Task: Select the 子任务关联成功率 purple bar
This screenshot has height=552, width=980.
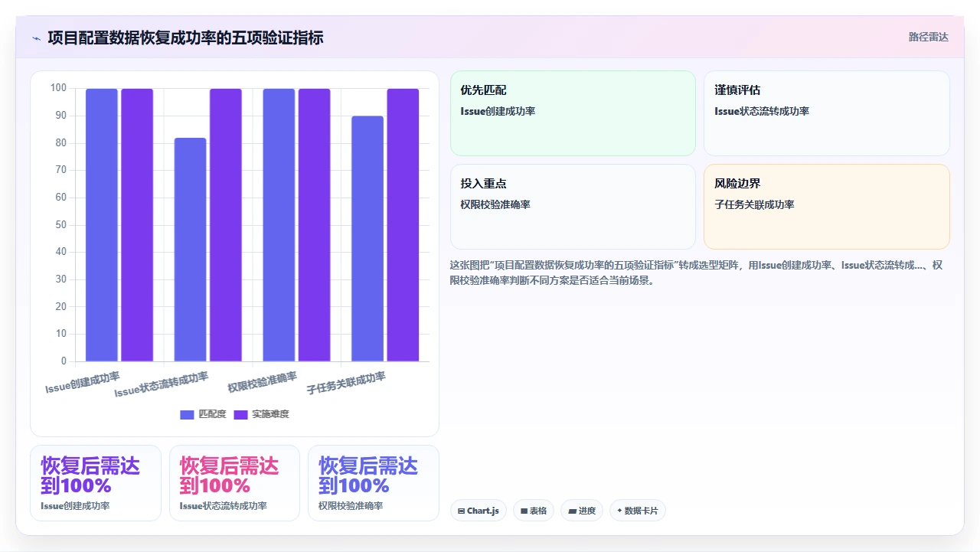Action: tap(403, 225)
